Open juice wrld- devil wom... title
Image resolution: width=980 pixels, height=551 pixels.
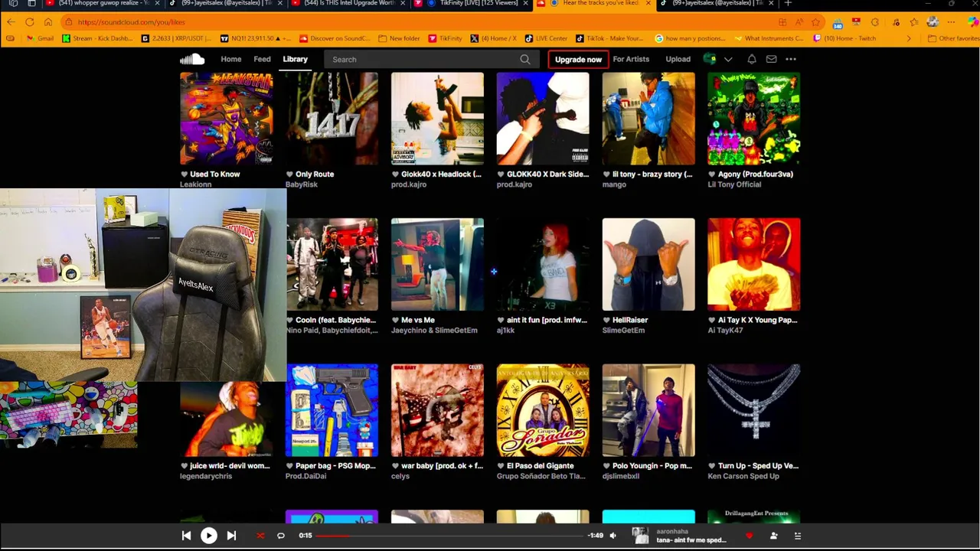[x=230, y=466]
